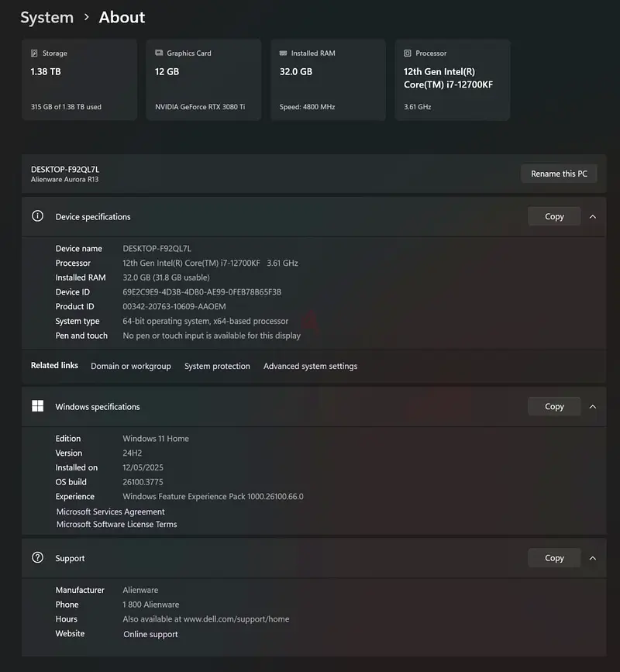Click the '64-bit operating system, x64-based processor' text
The image size is (620, 672).
(x=205, y=322)
